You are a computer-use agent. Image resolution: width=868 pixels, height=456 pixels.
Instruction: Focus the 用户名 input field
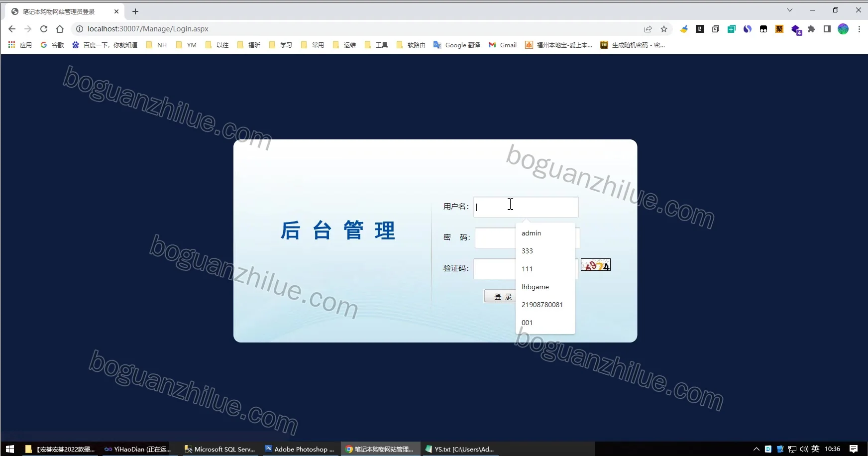pyautogui.click(x=526, y=207)
